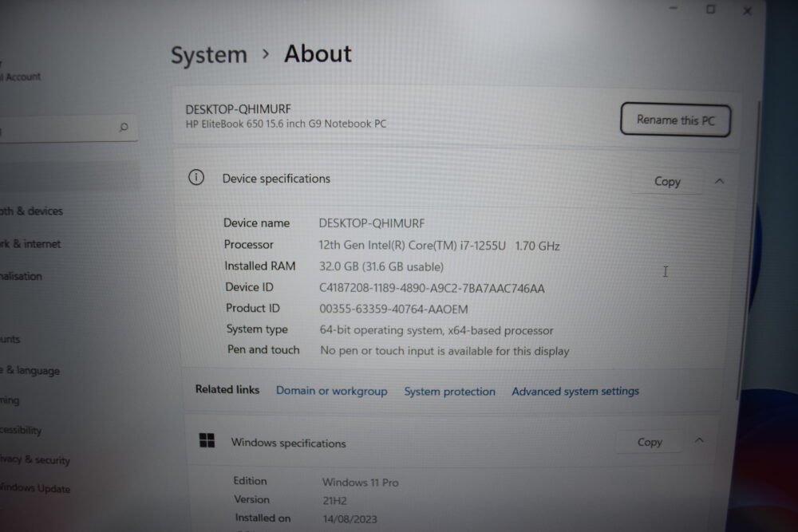Maximize the Settings window
This screenshot has height=532, width=798.
(710, 9)
